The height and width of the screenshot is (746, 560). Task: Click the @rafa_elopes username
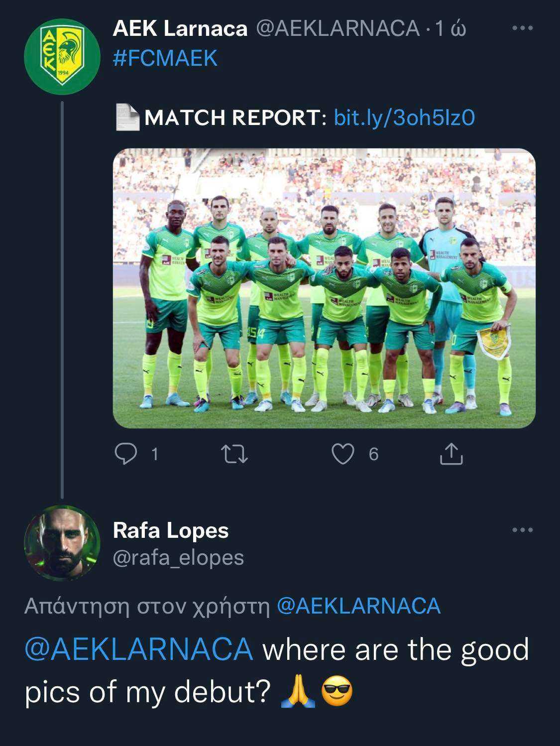(179, 558)
